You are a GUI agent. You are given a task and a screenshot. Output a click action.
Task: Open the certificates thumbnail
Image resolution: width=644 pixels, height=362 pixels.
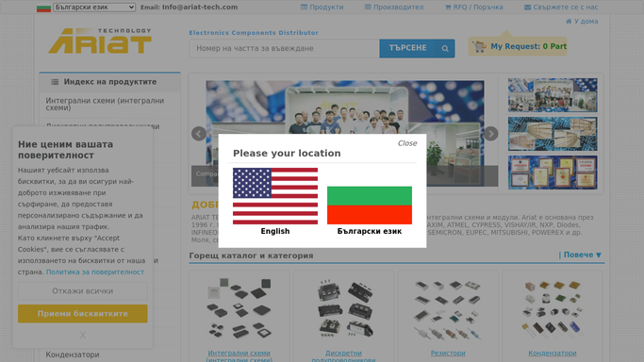click(553, 173)
